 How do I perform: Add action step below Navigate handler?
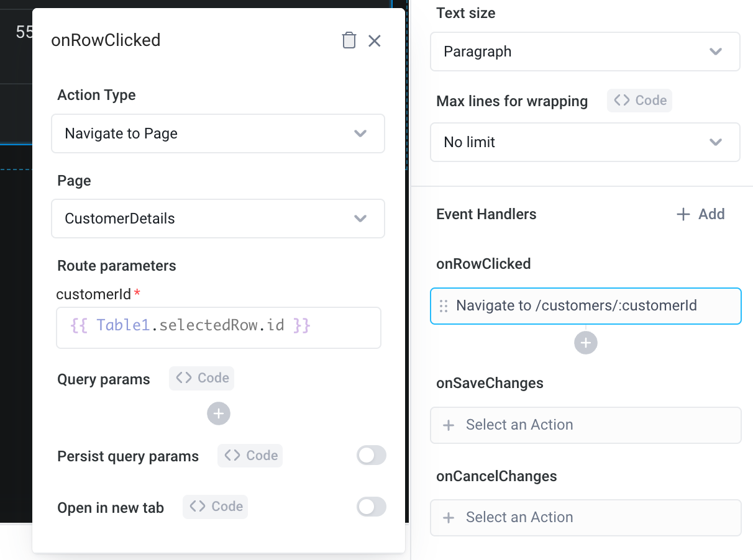586,343
